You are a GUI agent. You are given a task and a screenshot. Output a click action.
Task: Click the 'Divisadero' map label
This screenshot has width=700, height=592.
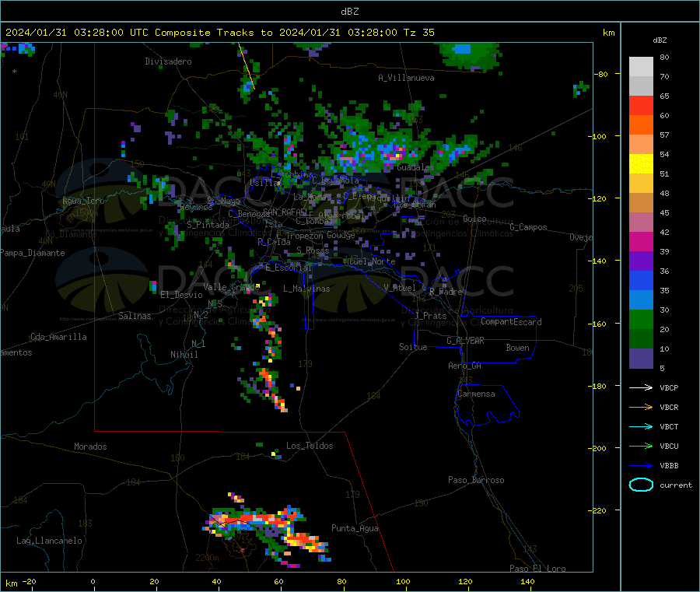(168, 61)
